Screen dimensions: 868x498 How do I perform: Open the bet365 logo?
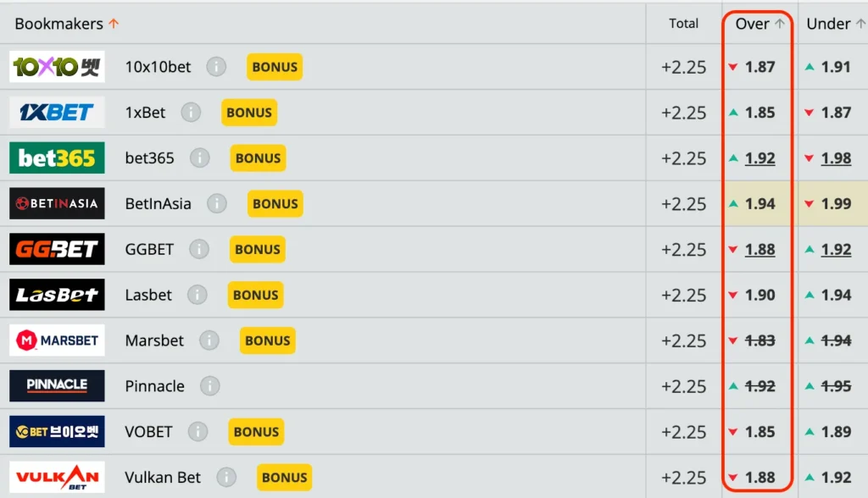(57, 158)
